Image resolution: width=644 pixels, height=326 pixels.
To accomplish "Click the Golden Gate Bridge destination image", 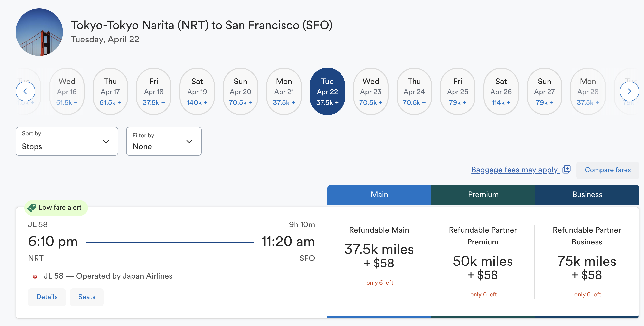I will point(39,32).
